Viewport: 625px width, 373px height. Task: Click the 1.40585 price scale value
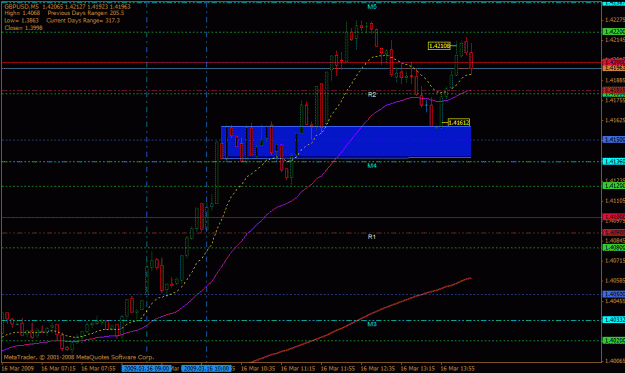(614, 281)
